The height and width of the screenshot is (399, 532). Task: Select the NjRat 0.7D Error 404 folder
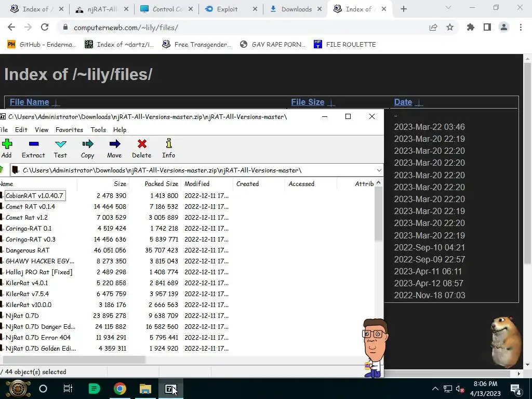(x=38, y=338)
